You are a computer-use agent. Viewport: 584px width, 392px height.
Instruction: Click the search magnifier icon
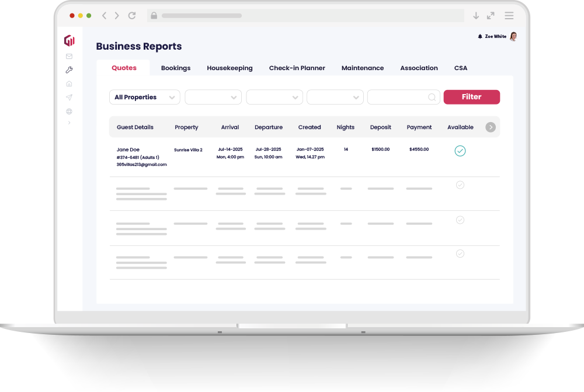(432, 98)
